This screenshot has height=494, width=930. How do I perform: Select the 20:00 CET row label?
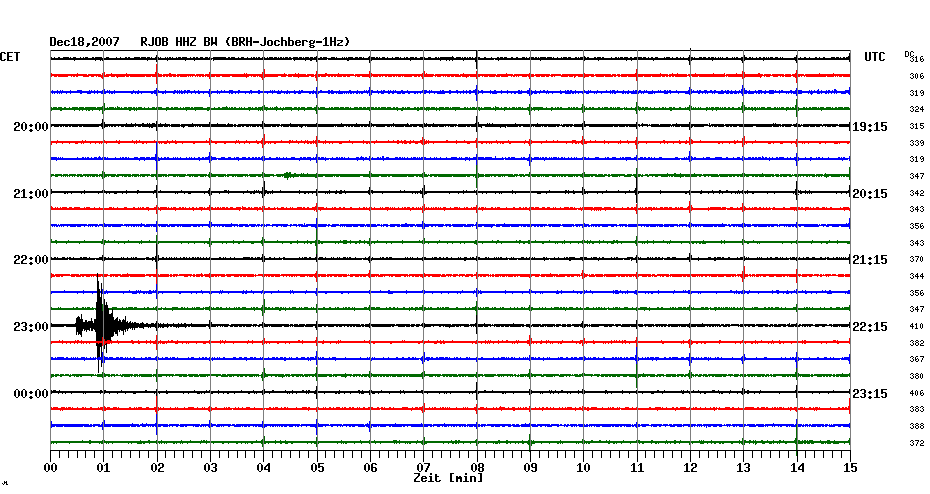click(x=31, y=127)
